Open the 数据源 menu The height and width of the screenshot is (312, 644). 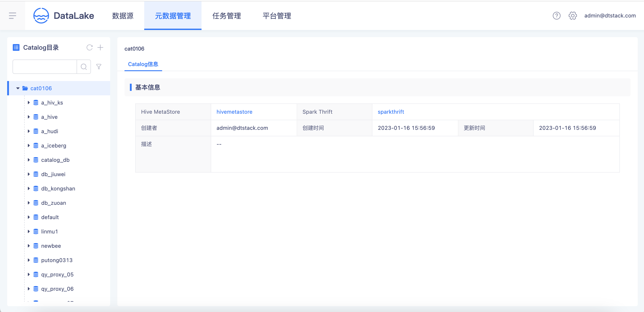point(123,16)
